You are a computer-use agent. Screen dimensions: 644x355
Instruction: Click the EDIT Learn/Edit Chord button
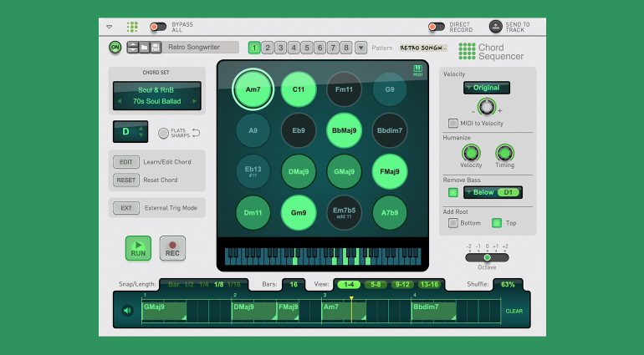pyautogui.click(x=126, y=162)
